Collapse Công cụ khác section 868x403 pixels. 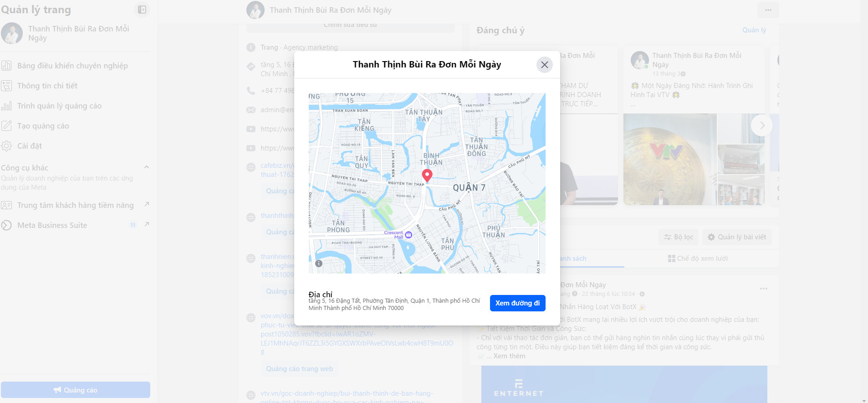pos(147,167)
